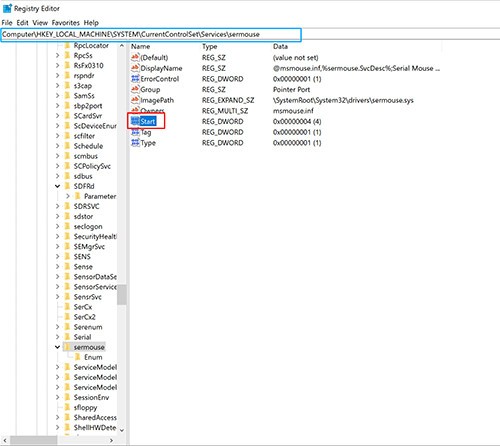Screen dimensions: 500x446
Task: Open the View menu
Action: (x=40, y=23)
